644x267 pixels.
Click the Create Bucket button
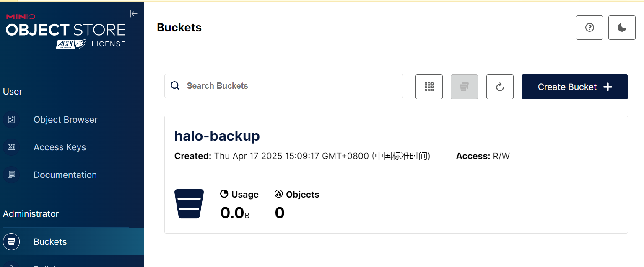click(x=575, y=87)
